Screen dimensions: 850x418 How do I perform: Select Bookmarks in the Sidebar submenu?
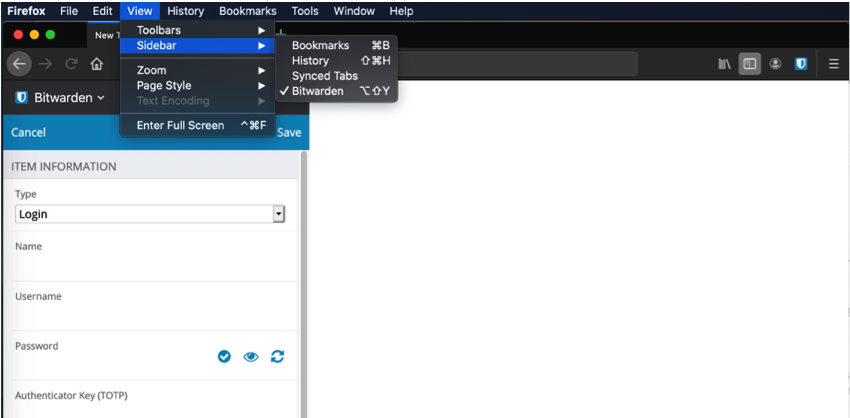point(337,46)
